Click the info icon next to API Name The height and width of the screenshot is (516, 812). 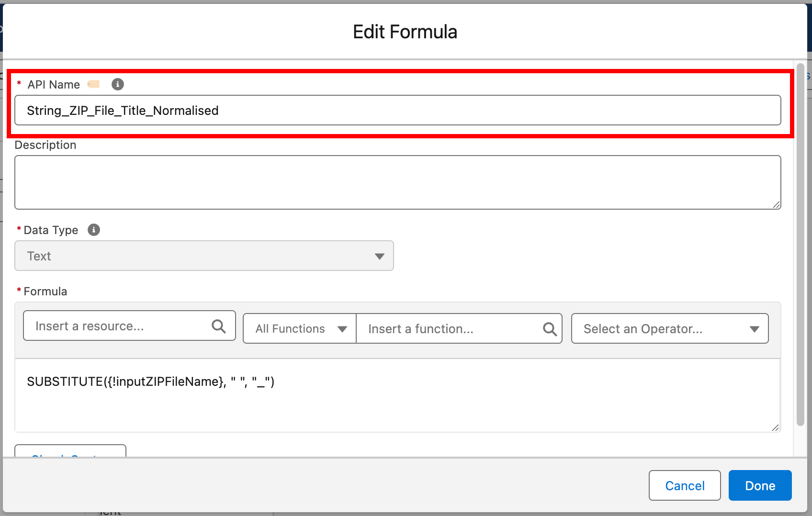117,84
